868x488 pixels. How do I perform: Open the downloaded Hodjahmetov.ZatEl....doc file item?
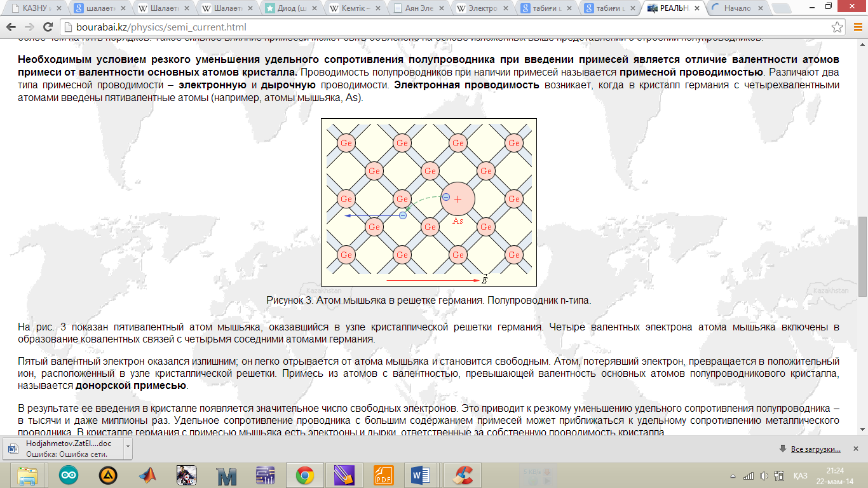pyautogui.click(x=62, y=449)
